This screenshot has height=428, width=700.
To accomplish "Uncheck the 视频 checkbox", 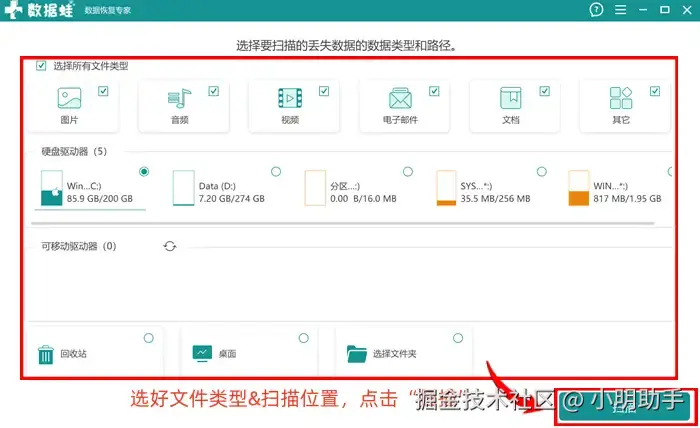I will pos(324,91).
